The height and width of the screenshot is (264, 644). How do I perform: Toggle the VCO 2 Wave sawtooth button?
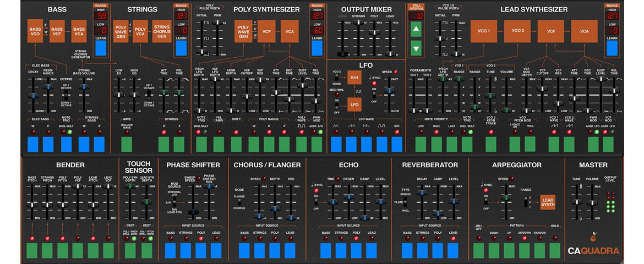tap(569, 144)
